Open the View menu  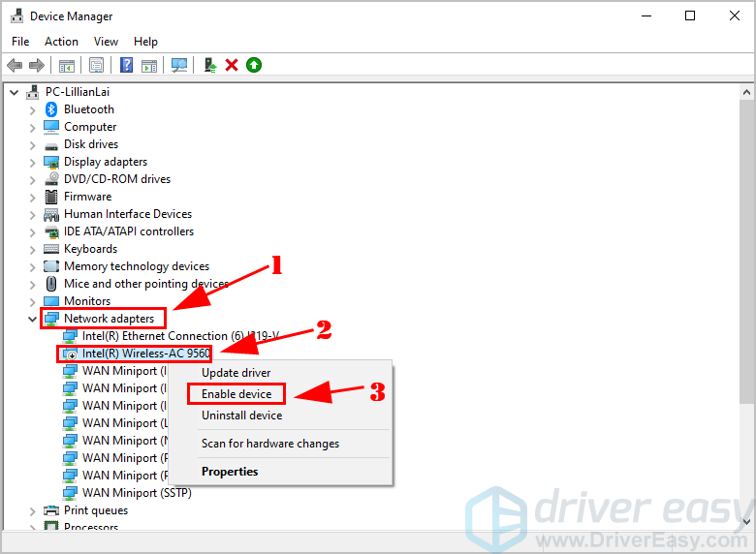click(x=106, y=42)
